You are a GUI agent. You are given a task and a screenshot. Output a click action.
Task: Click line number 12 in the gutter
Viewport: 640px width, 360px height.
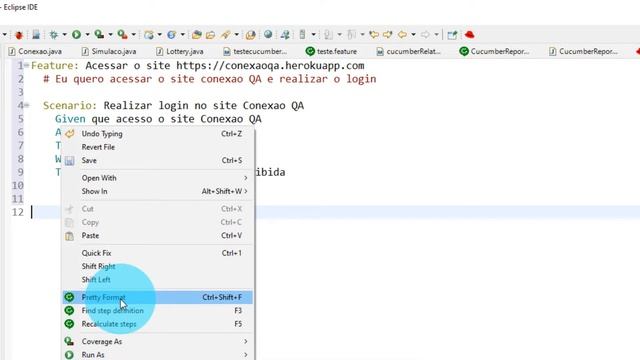(x=18, y=212)
